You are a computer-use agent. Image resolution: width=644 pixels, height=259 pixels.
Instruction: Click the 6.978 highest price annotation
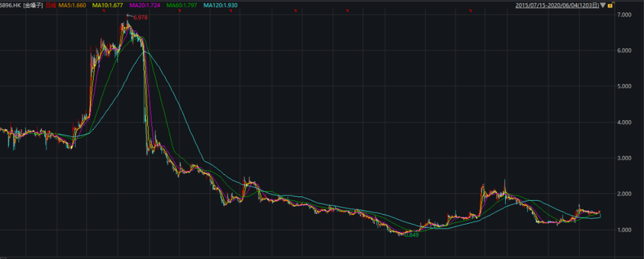click(140, 18)
